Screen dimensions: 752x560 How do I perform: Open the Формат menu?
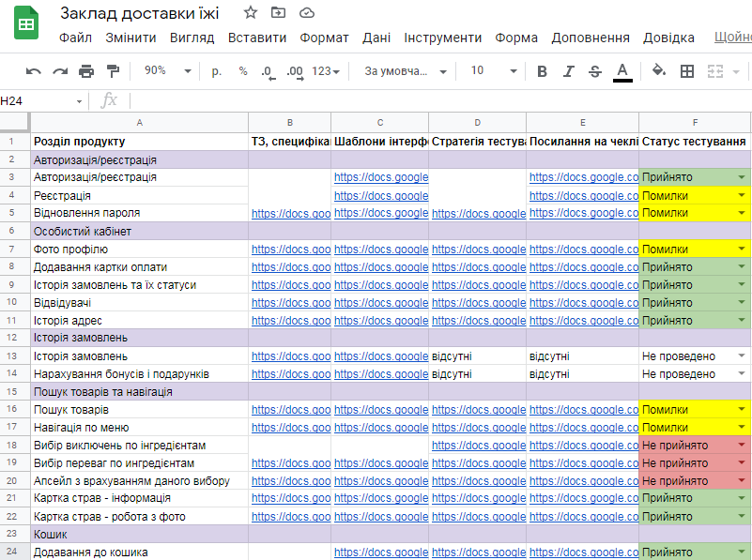pyautogui.click(x=324, y=38)
